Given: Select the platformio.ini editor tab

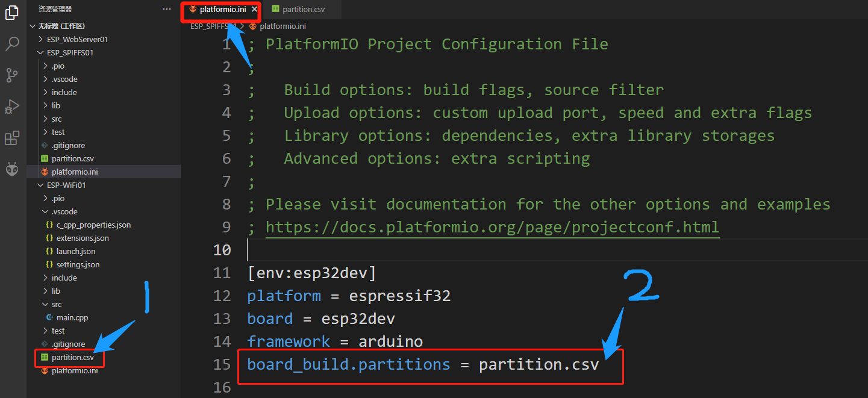Looking at the screenshot, I should (x=222, y=9).
